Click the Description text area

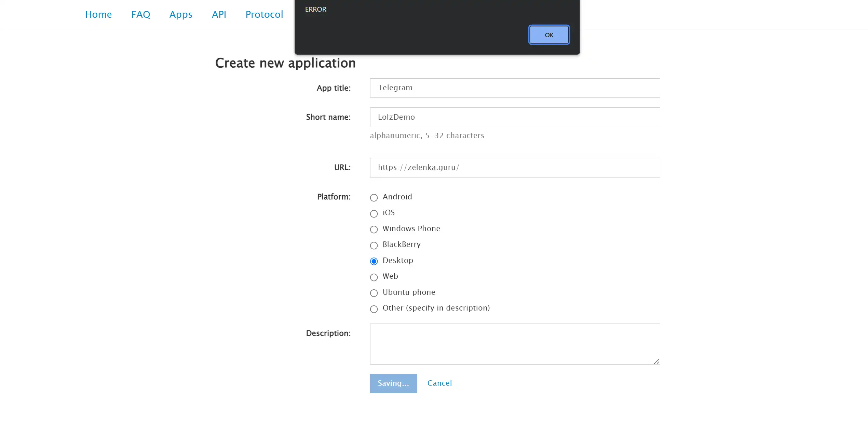515,344
